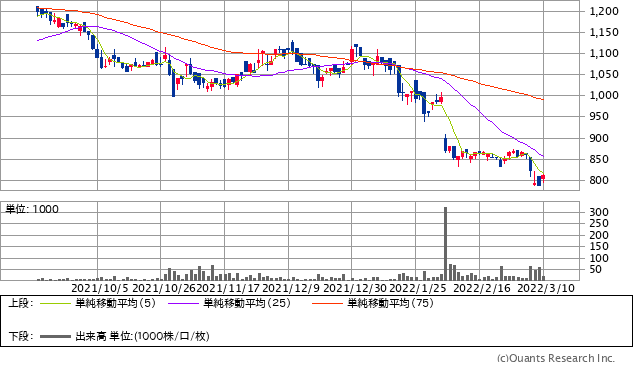Screen dimensions: 633x371
Task: Click the 2021/10/5 date label
Action: click(100, 288)
